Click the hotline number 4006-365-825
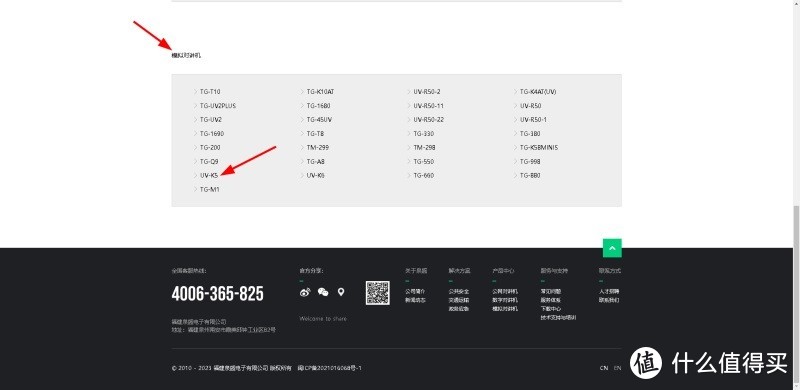 click(x=218, y=294)
